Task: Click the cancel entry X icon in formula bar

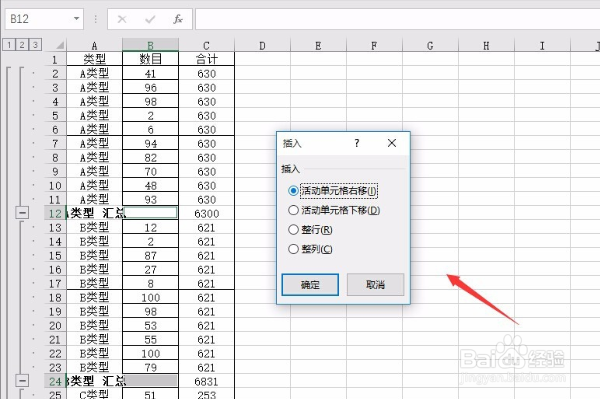Action: coord(122,19)
